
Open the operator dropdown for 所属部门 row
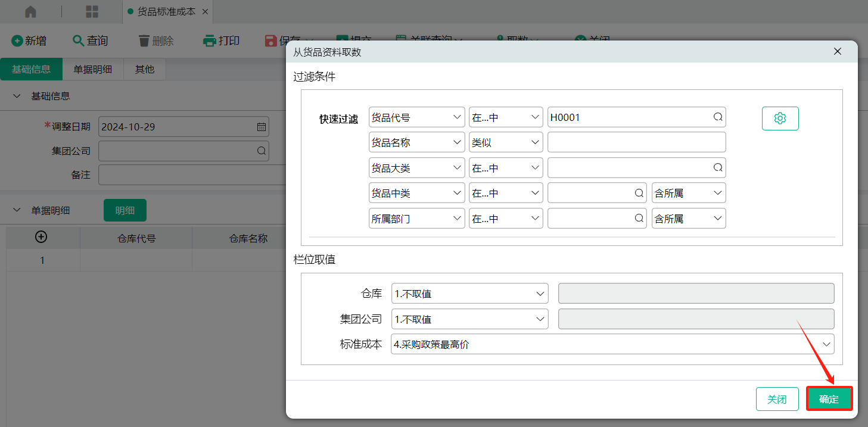[506, 219]
